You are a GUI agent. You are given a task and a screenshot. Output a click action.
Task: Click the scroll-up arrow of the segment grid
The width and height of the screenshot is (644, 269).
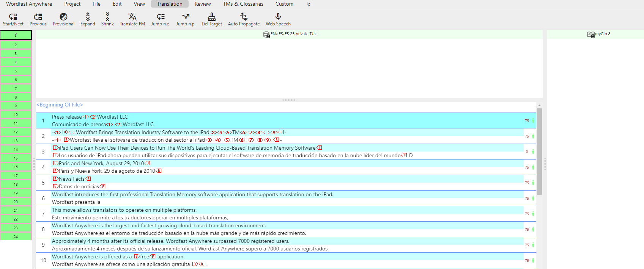(539, 105)
